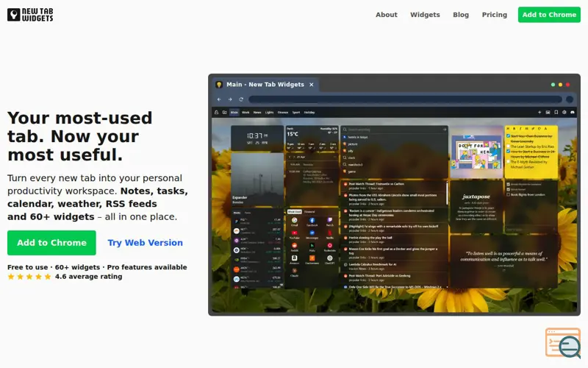Click the Simpsons image thumbnail widget
Image resolution: width=588 pixels, height=368 pixels.
[x=476, y=152]
